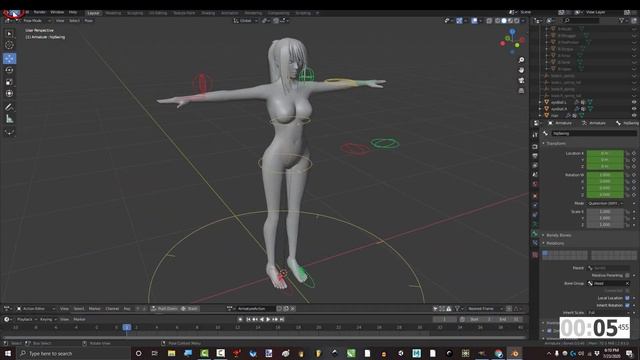Click the Play Reverse button in timeline

262,319
